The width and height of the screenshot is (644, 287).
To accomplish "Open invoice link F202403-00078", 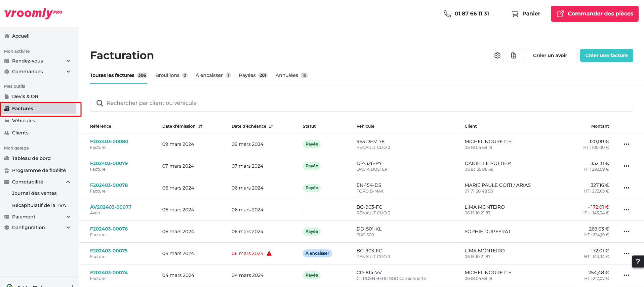I will point(109,185).
